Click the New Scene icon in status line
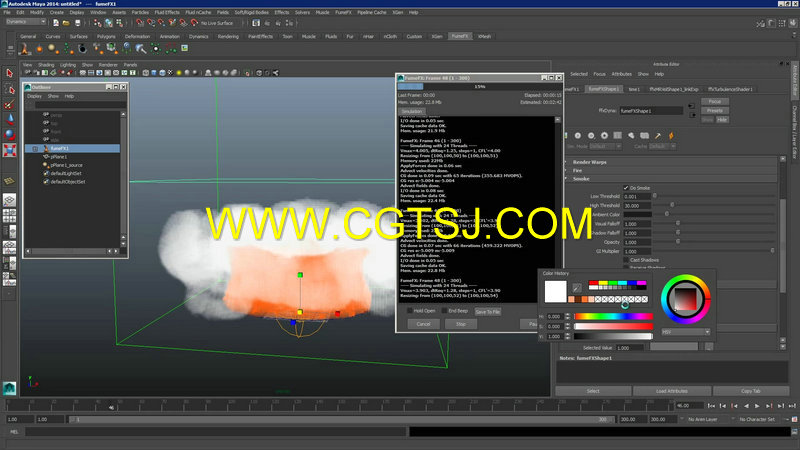 tap(56, 23)
